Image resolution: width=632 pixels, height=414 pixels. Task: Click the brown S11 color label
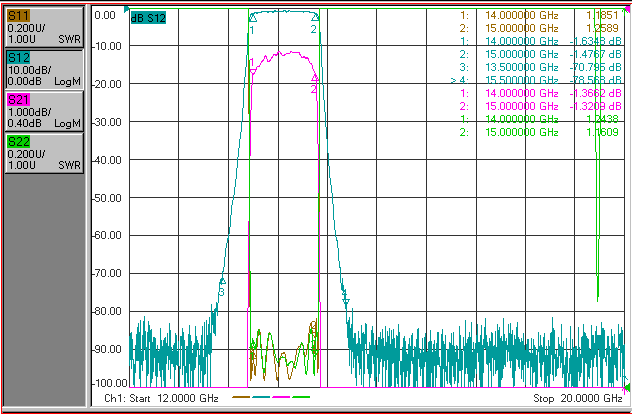pos(18,16)
